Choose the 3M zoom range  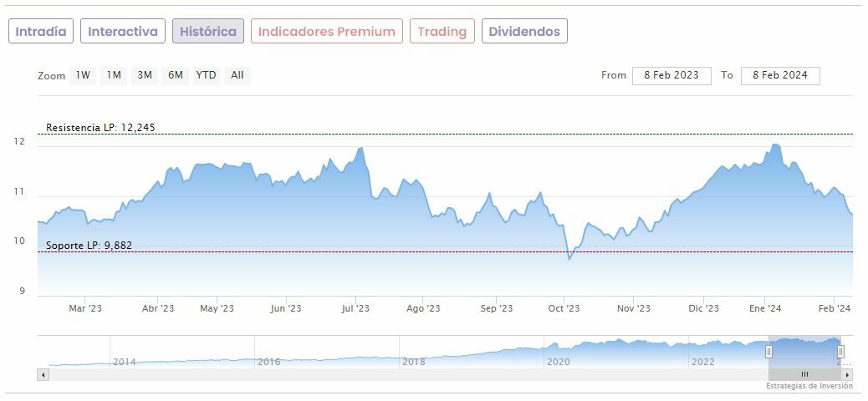coord(145,75)
